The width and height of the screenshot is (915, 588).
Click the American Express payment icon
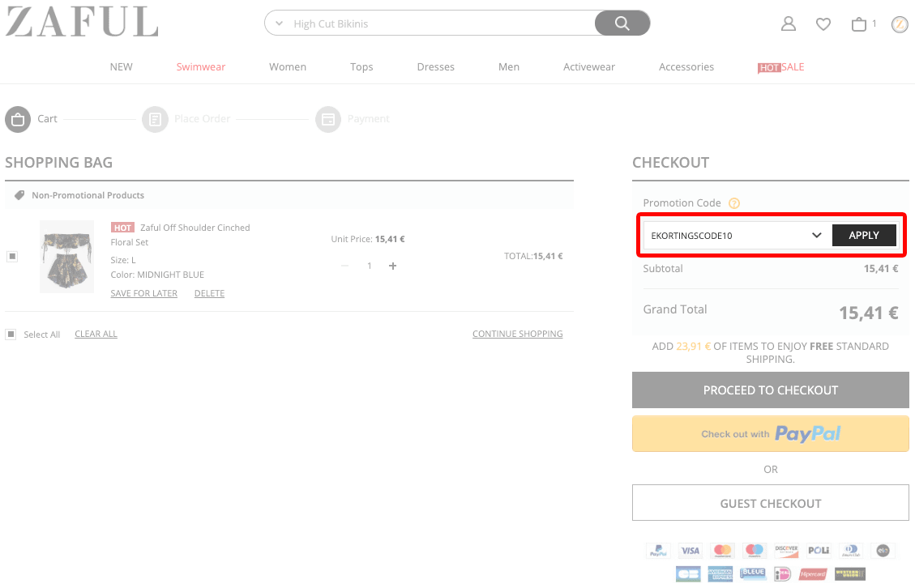coord(720,574)
